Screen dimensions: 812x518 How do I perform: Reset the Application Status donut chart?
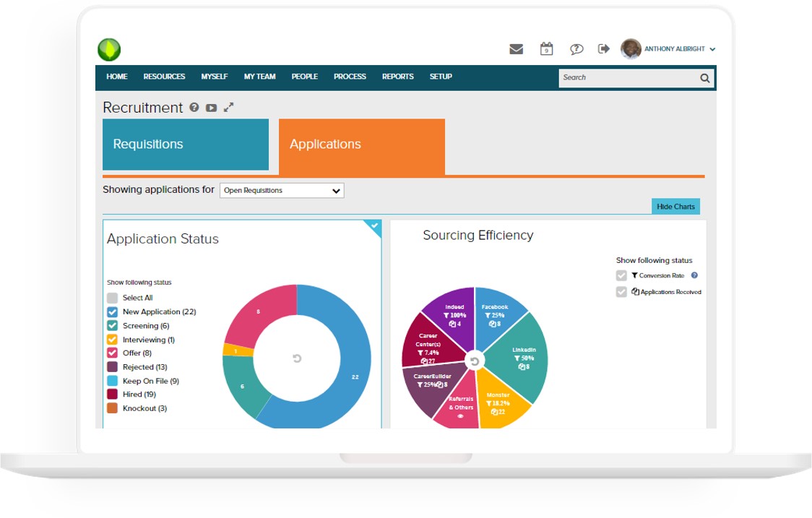click(x=297, y=358)
